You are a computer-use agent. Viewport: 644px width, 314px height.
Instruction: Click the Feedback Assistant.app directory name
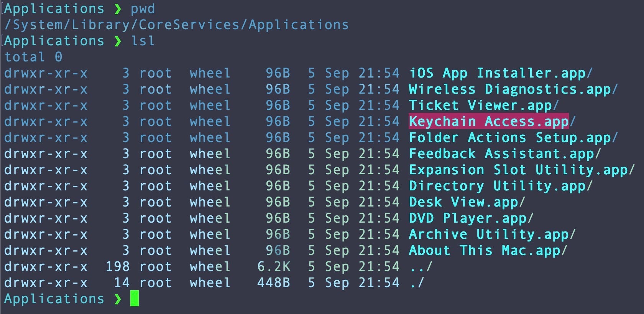tap(504, 154)
